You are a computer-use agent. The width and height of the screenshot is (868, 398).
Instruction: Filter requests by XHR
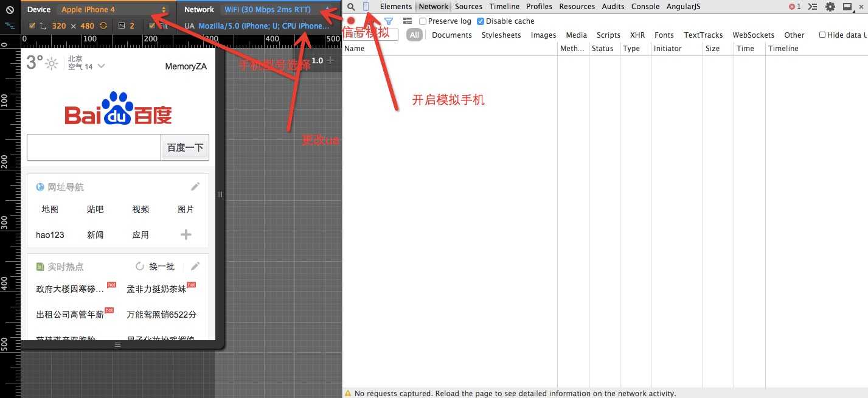point(637,35)
